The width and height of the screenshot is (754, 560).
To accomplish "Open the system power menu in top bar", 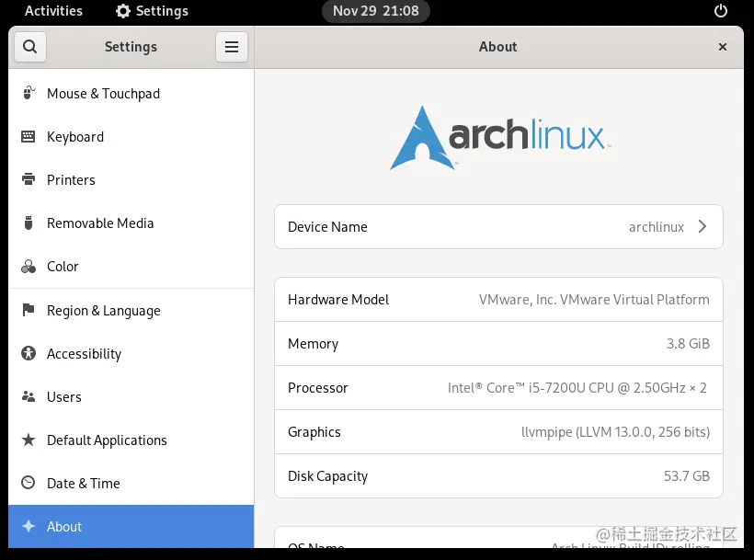I will 720,11.
